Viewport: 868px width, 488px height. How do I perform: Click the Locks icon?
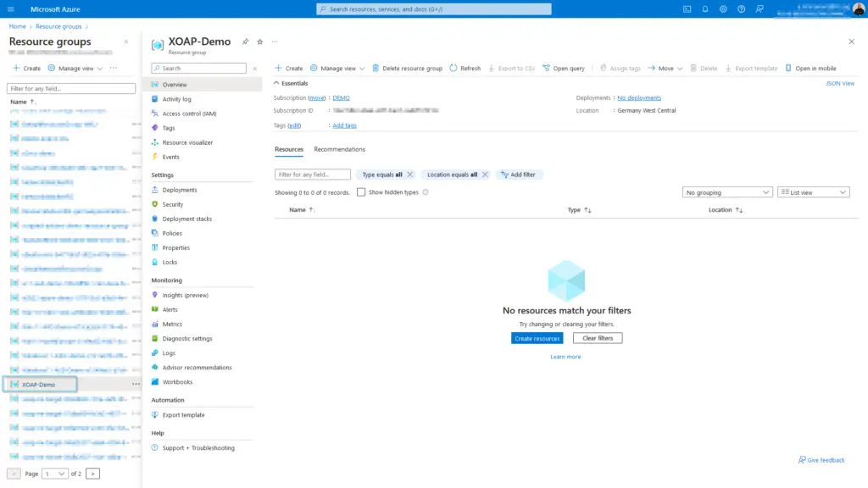click(x=155, y=262)
